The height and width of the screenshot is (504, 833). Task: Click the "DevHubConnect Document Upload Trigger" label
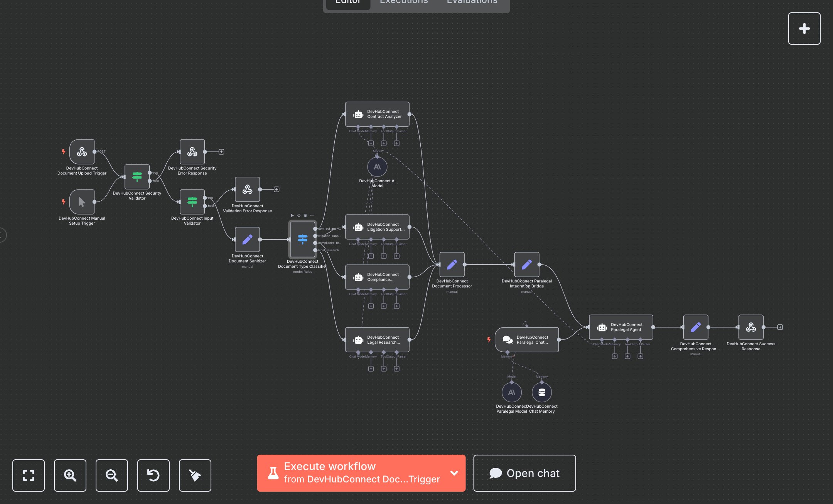(x=82, y=171)
